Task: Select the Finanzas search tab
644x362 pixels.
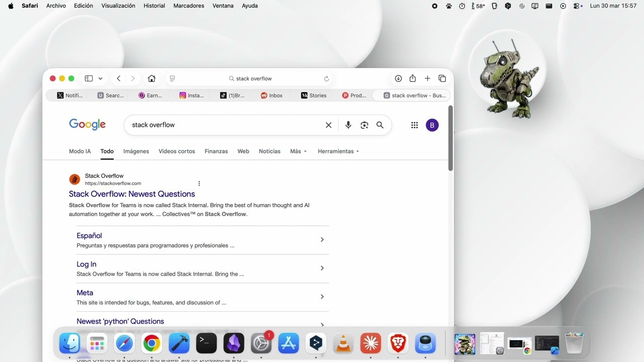Action: point(216,151)
